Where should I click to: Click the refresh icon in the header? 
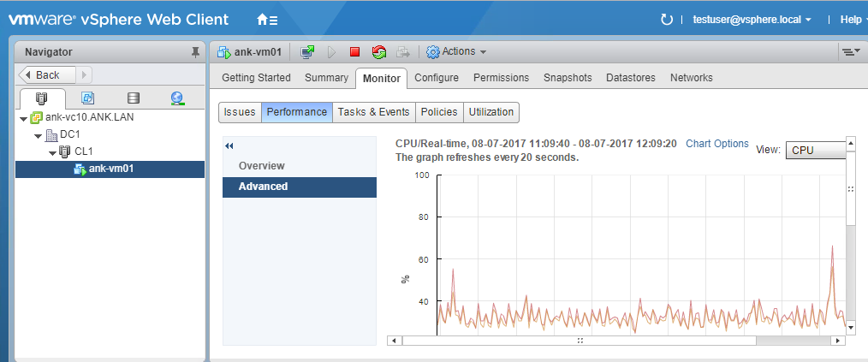pos(667,20)
